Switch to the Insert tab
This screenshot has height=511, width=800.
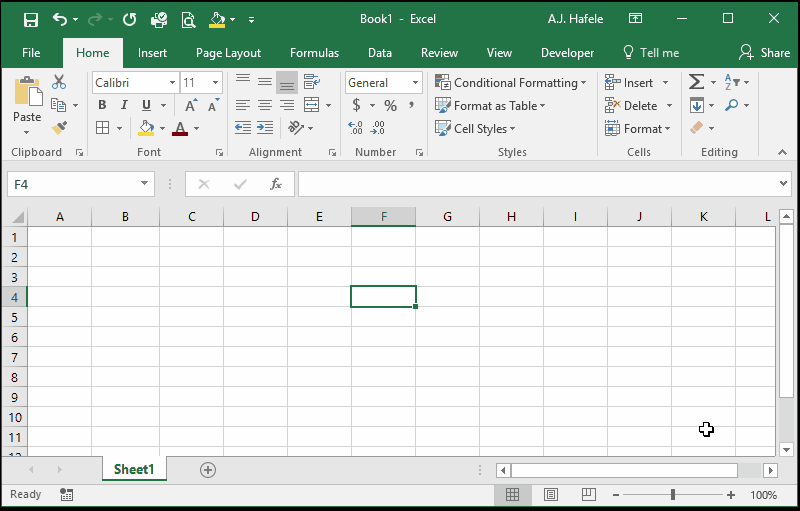pos(152,53)
